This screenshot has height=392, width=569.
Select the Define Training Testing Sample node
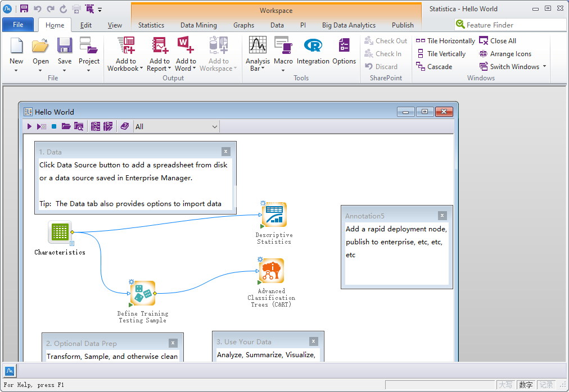pos(143,293)
